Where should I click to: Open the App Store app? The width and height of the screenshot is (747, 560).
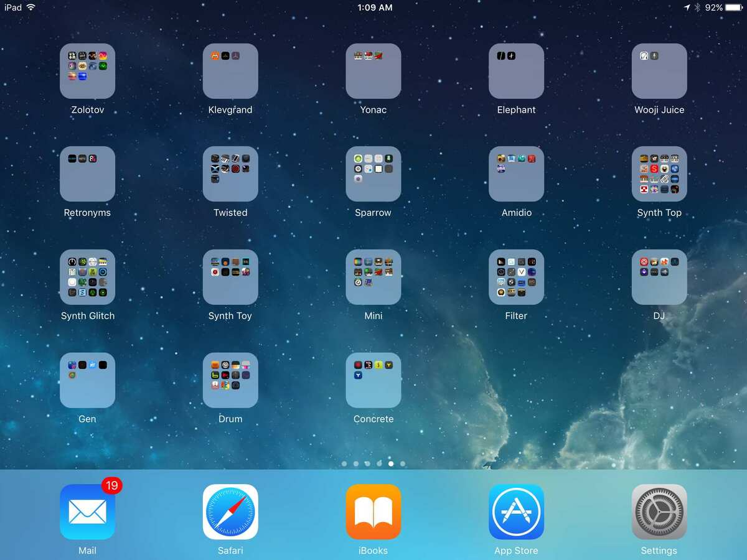pos(516,512)
